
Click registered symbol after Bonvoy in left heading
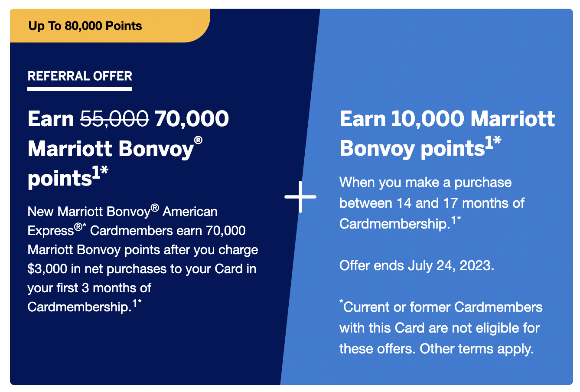point(198,140)
